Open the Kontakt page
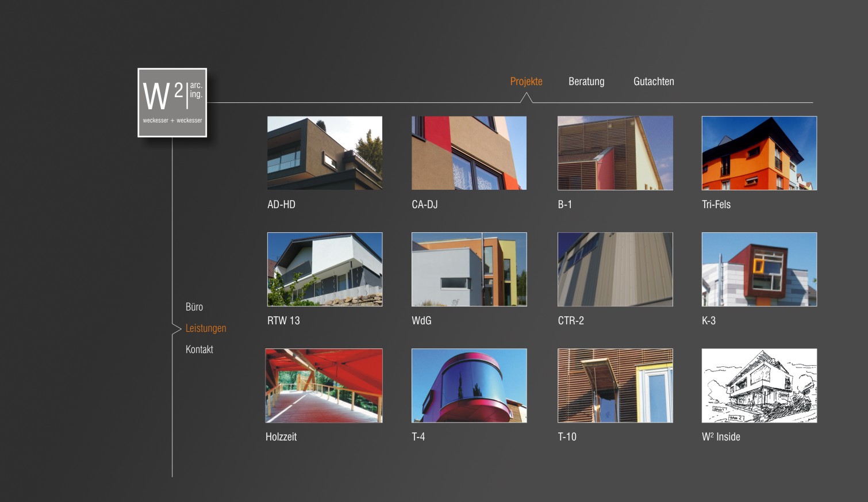The image size is (868, 502). click(x=199, y=350)
